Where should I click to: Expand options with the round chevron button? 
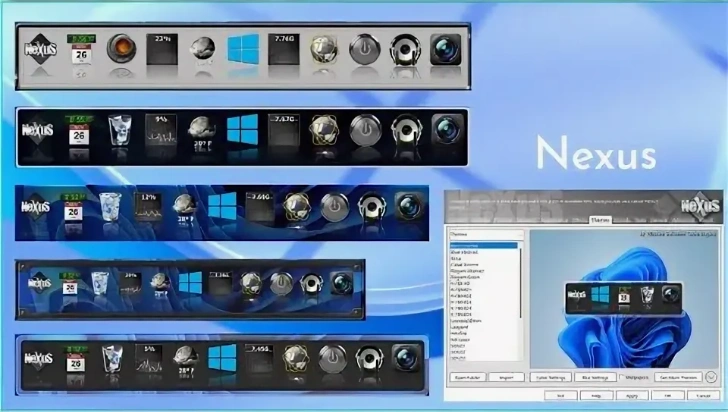coord(711,377)
